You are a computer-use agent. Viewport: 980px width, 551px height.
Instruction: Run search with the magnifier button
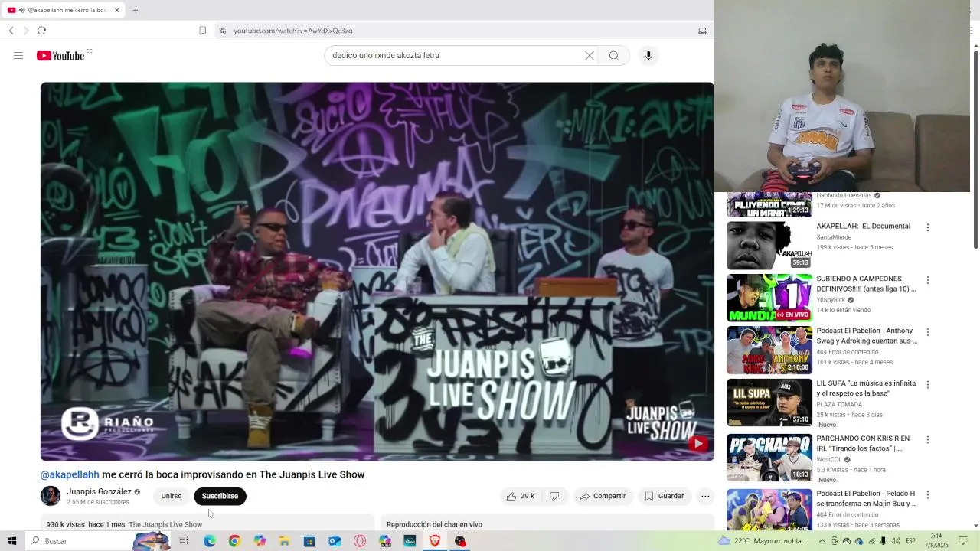pyautogui.click(x=614, y=55)
